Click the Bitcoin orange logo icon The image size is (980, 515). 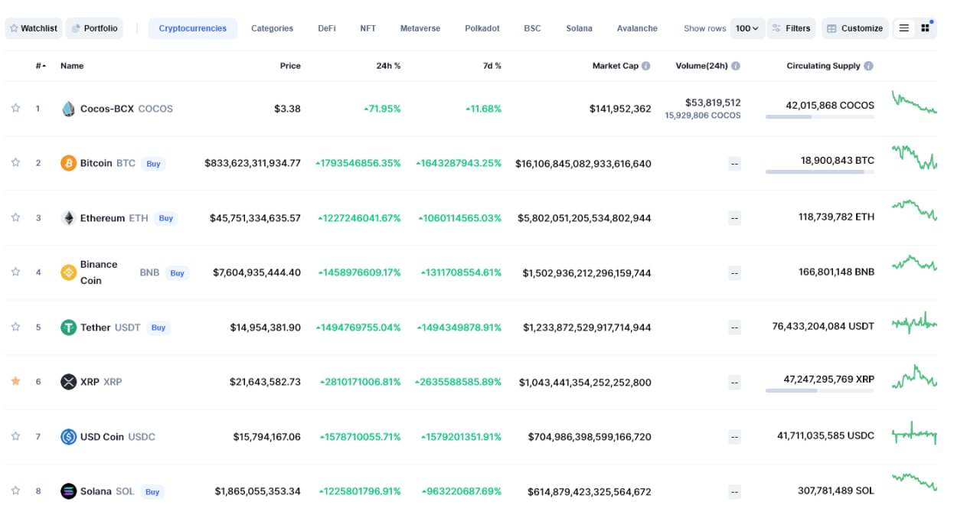[68, 163]
